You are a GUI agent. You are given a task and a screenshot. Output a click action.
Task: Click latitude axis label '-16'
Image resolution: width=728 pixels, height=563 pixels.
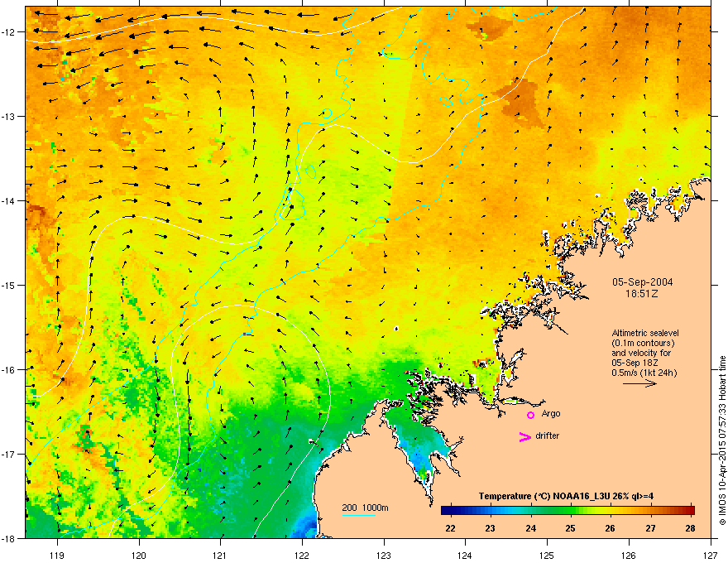click(8, 370)
